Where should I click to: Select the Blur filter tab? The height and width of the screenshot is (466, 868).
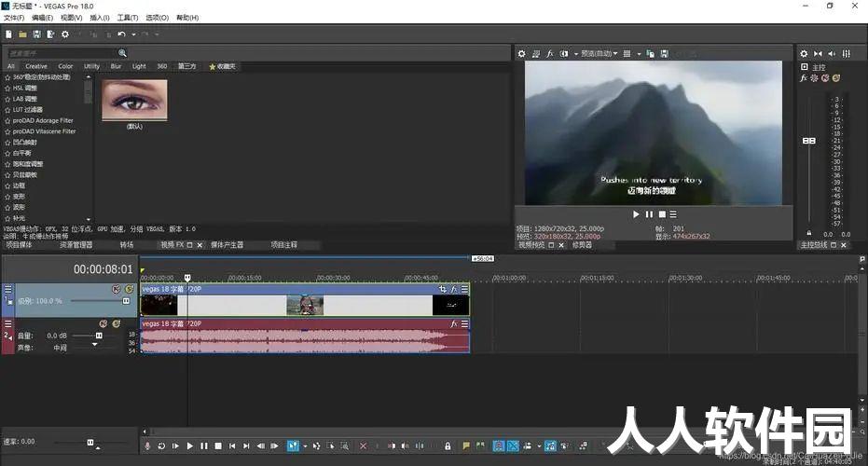116,66
